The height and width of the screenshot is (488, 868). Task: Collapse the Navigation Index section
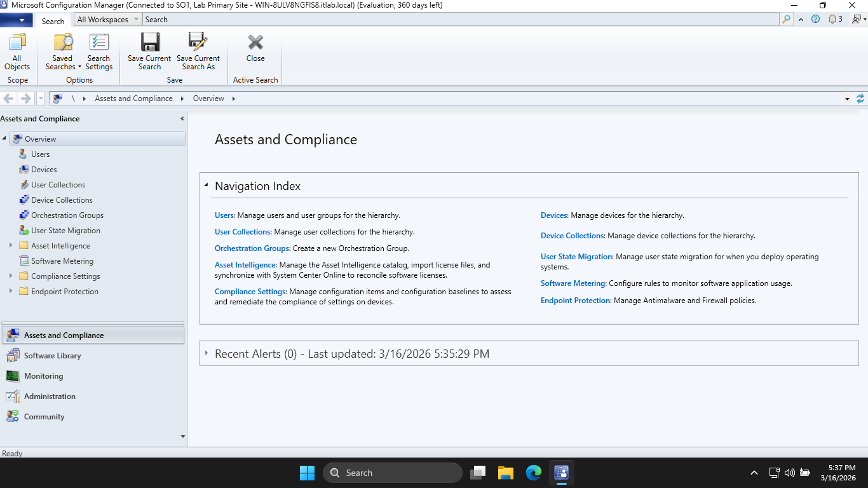coord(207,186)
